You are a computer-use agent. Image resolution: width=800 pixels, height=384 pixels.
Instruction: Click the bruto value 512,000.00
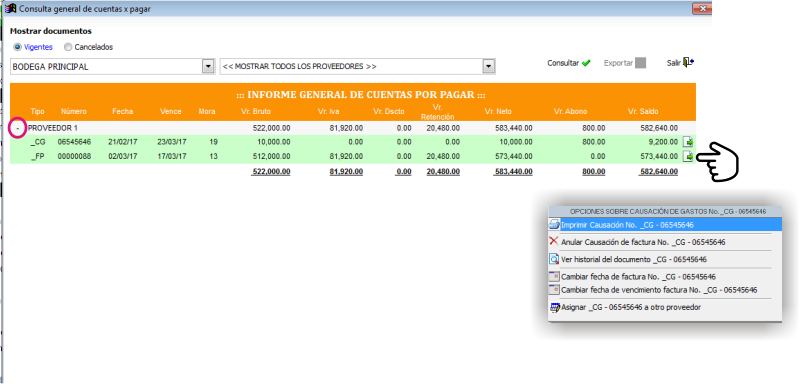271,157
